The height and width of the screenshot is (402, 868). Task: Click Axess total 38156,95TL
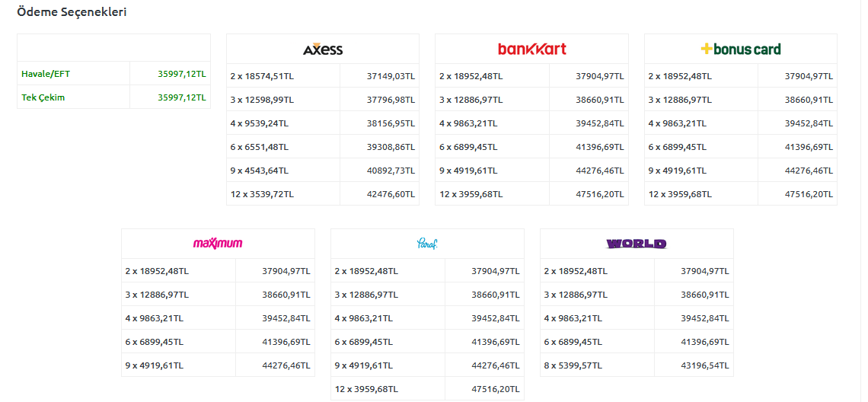[x=391, y=123]
